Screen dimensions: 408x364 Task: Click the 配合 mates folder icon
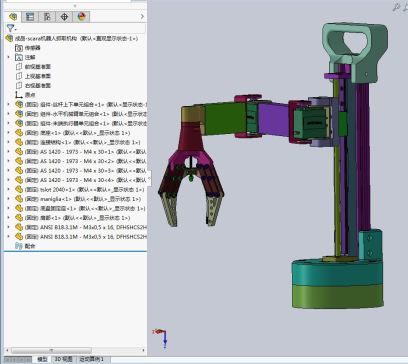[x=19, y=246]
